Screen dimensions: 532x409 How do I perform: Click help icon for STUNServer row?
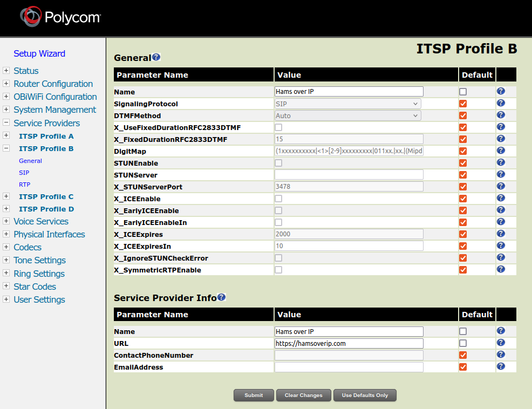(x=501, y=174)
